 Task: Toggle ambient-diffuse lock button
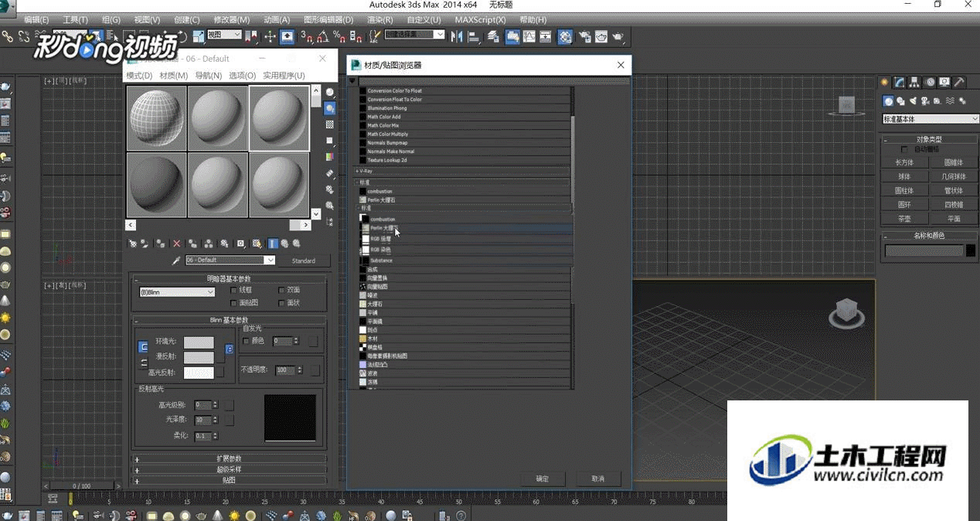(x=142, y=348)
